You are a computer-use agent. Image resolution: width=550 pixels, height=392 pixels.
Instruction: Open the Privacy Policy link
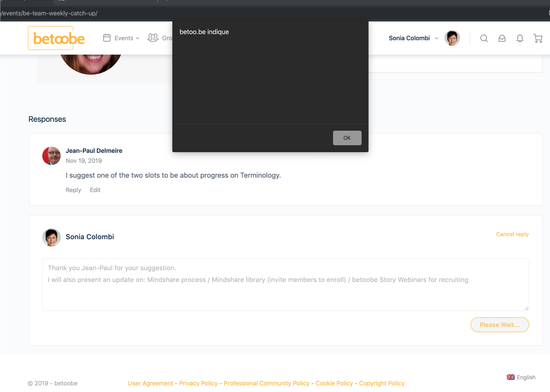tap(198, 383)
